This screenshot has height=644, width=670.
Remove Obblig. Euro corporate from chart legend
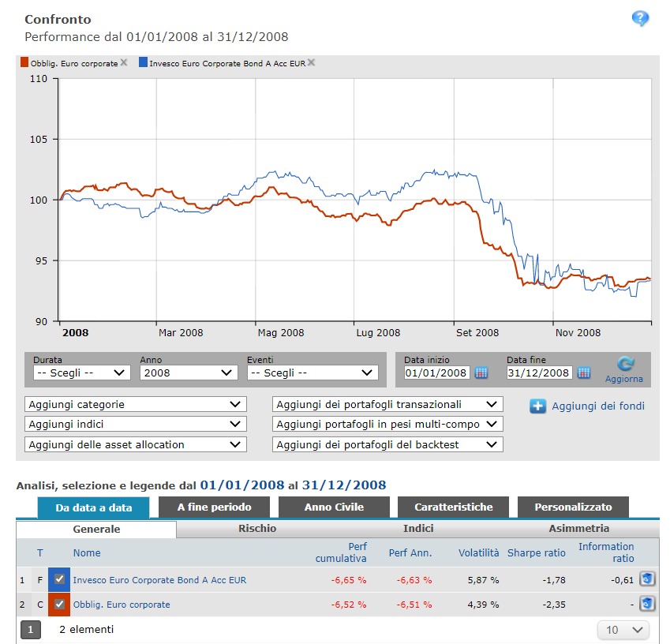click(x=124, y=63)
